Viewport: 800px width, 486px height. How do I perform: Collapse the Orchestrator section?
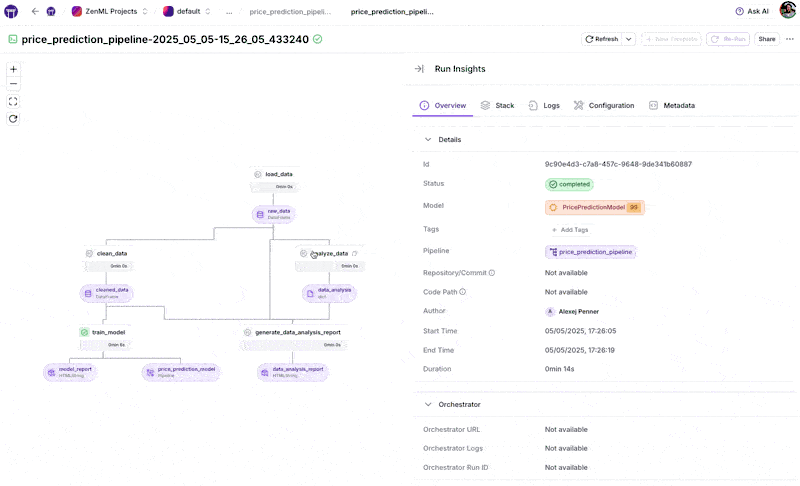(x=429, y=405)
